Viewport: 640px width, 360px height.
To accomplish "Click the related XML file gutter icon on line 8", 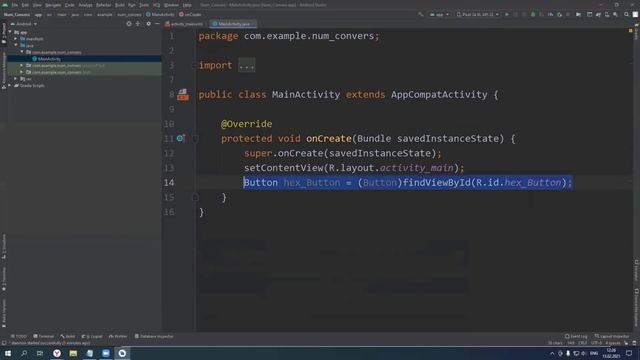I will click(x=183, y=95).
